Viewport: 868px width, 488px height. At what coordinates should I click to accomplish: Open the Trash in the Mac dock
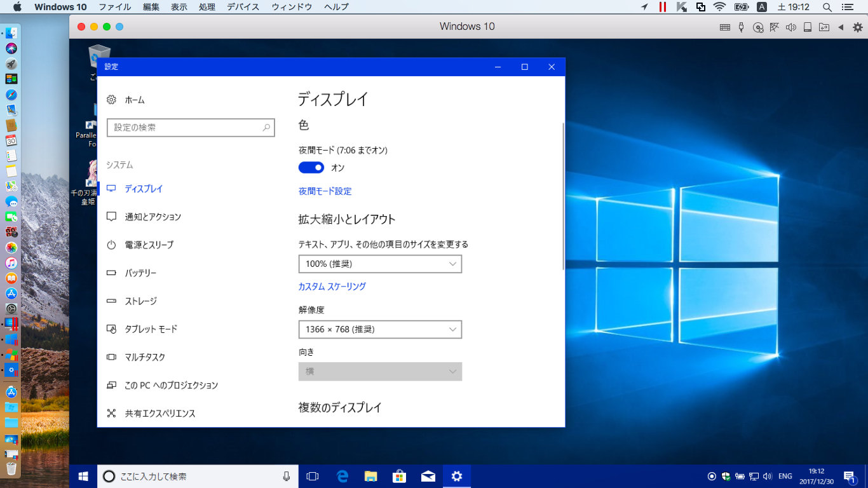coord(11,469)
